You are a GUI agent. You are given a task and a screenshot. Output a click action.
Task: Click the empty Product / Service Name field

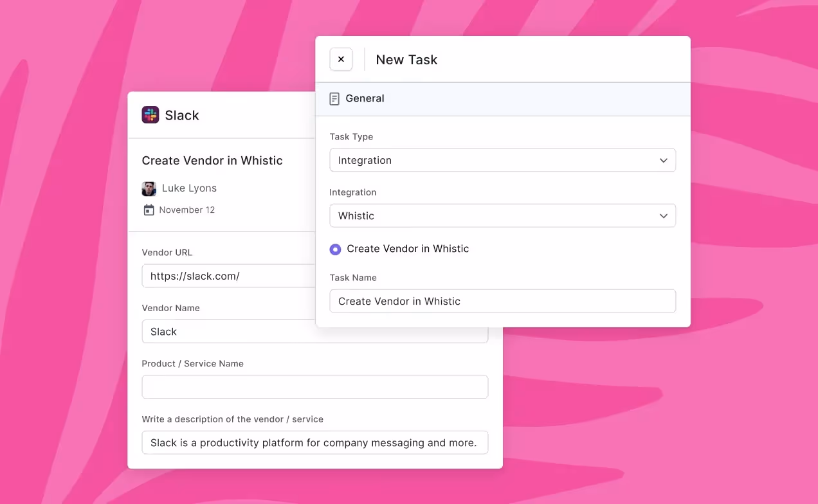pyautogui.click(x=314, y=387)
